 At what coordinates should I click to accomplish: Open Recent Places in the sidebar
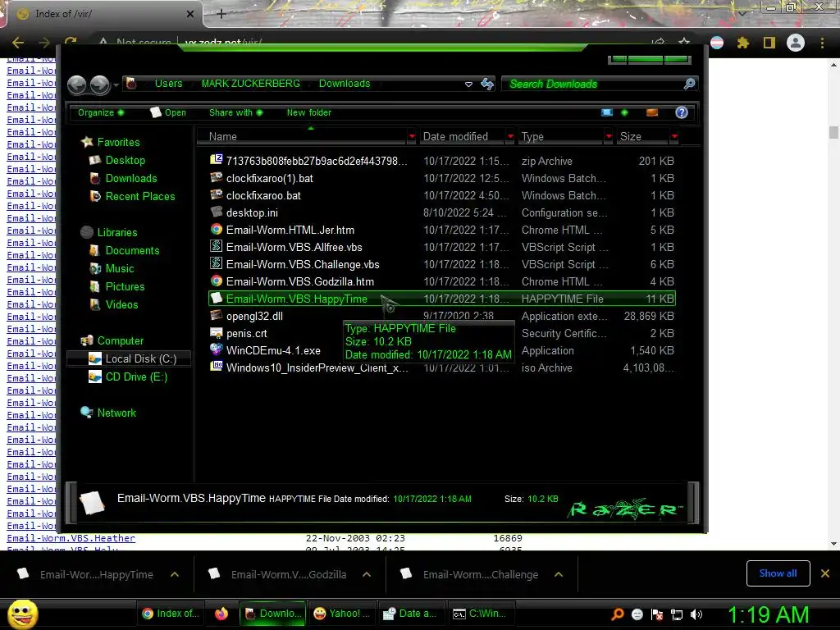[x=140, y=197]
